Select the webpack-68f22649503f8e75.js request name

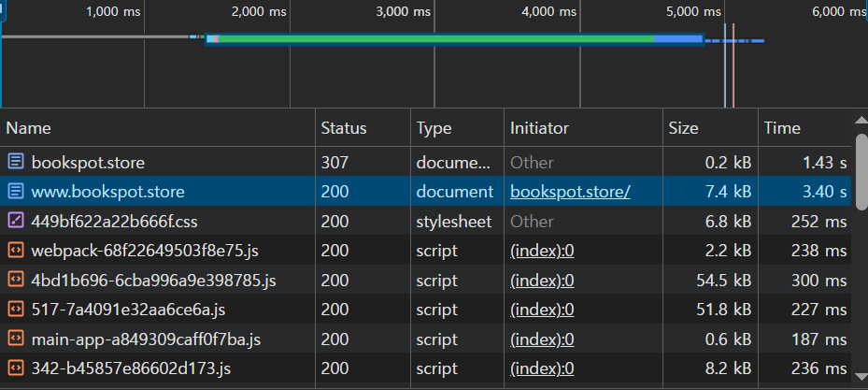tap(145, 251)
